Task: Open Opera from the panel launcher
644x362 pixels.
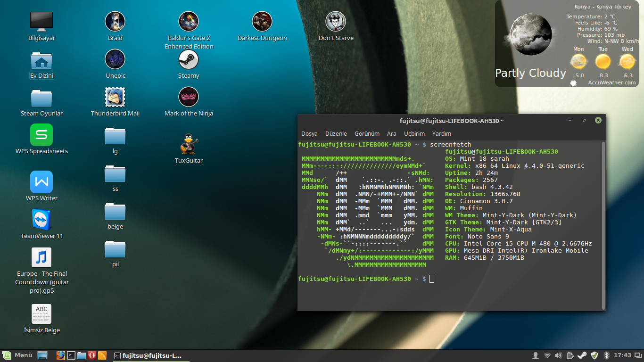Action: (x=92, y=355)
